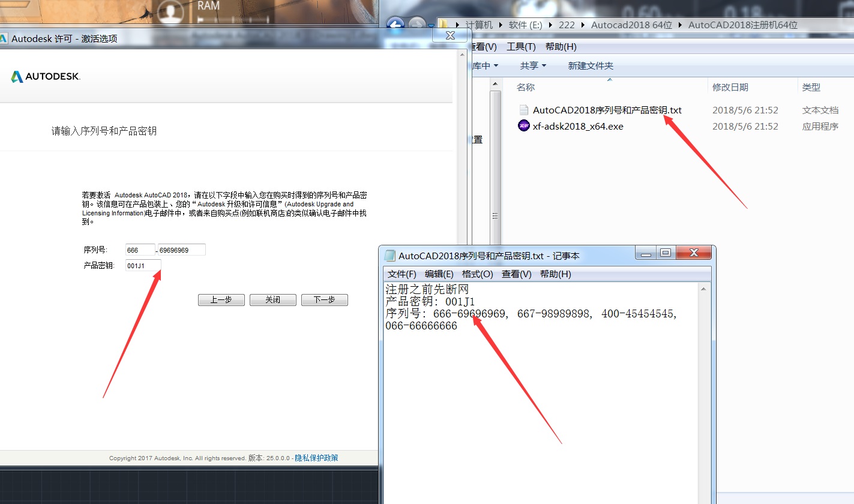Open Notepad's 编辑(E) menu
This screenshot has width=854, height=504.
click(x=439, y=274)
